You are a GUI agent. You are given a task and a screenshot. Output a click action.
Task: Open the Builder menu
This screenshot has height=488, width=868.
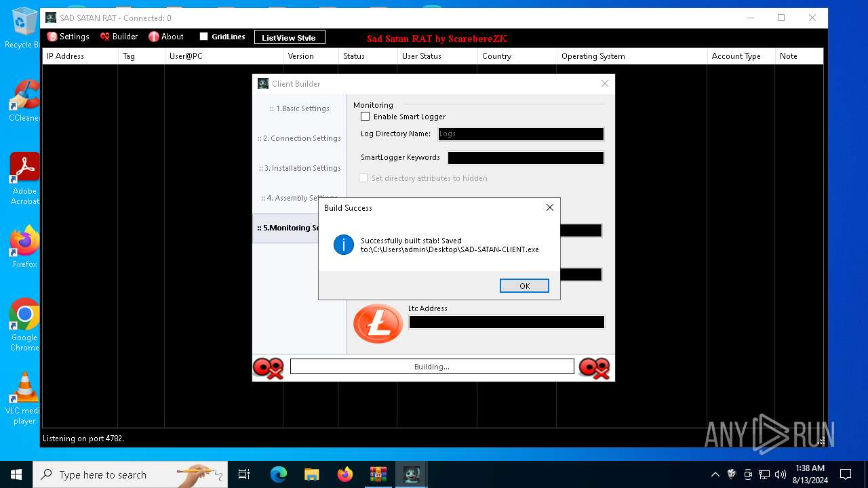(119, 37)
